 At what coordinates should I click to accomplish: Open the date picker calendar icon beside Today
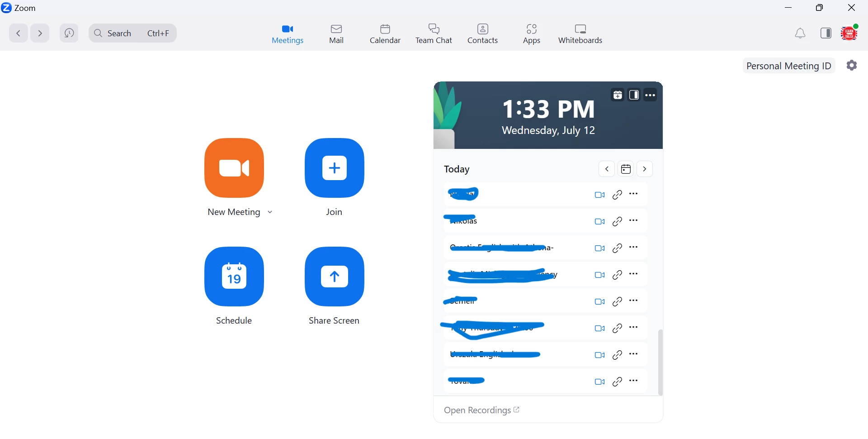click(x=627, y=170)
